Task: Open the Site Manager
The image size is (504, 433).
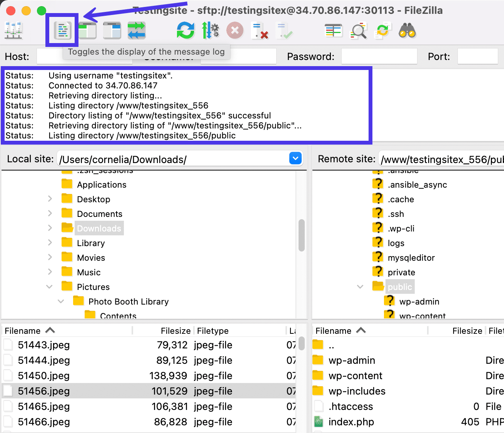Action: click(13, 30)
